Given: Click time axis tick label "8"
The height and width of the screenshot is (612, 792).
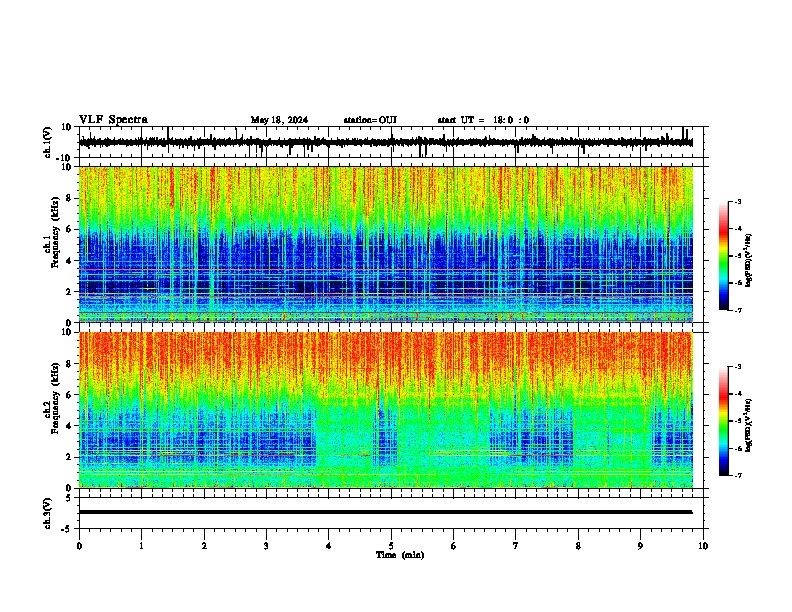Looking at the screenshot, I should pyautogui.click(x=578, y=546).
